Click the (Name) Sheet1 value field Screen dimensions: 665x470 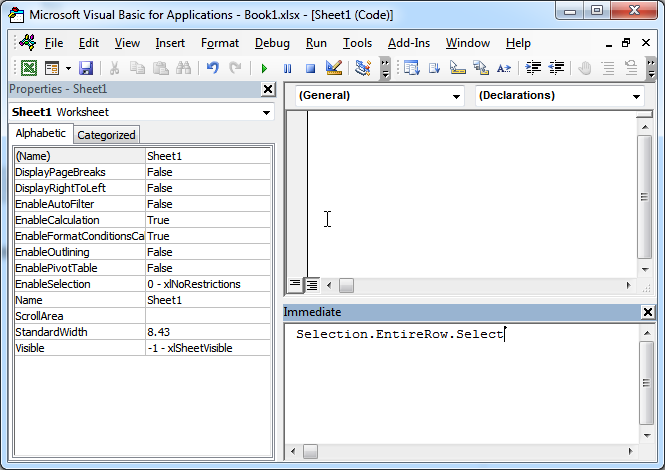point(208,156)
